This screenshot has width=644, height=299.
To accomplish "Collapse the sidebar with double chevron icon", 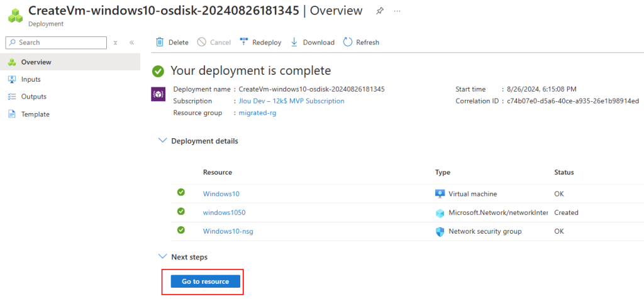I will (132, 42).
